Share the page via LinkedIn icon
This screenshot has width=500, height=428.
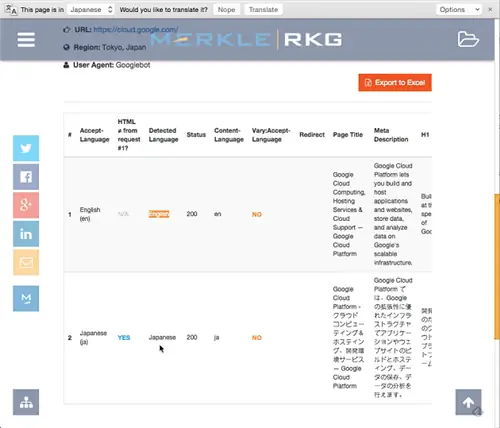[26, 234]
